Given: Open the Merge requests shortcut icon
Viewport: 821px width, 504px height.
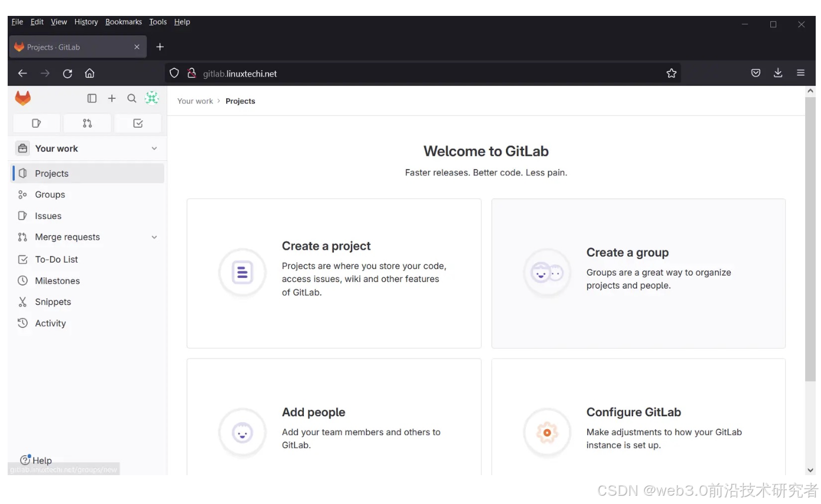Looking at the screenshot, I should [x=87, y=123].
